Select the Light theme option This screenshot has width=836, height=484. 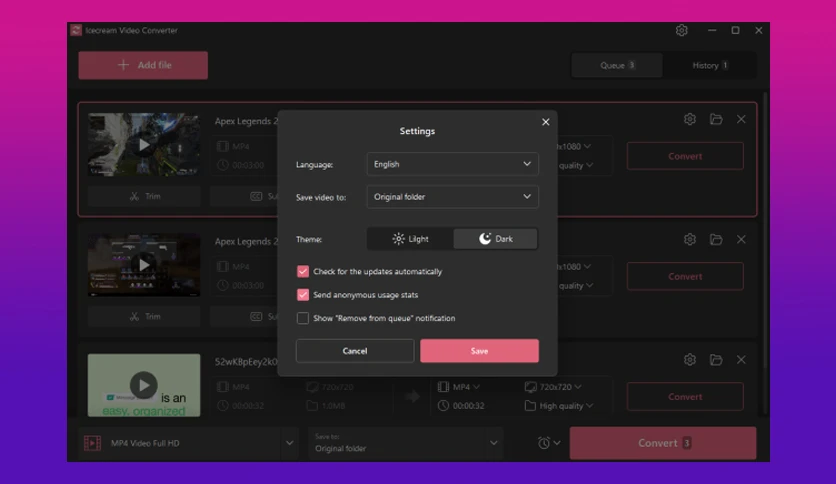pyautogui.click(x=410, y=239)
